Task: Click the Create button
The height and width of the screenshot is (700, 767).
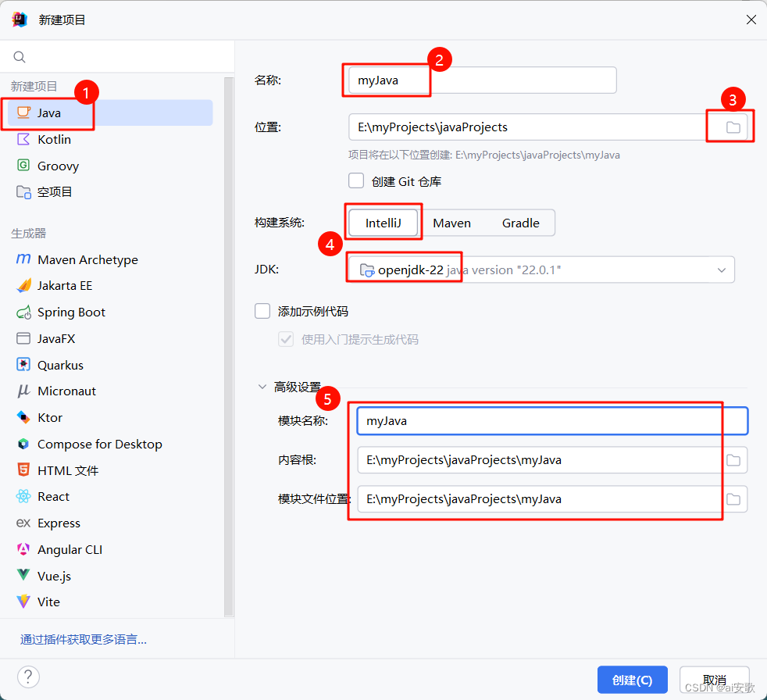Action: pos(632,680)
